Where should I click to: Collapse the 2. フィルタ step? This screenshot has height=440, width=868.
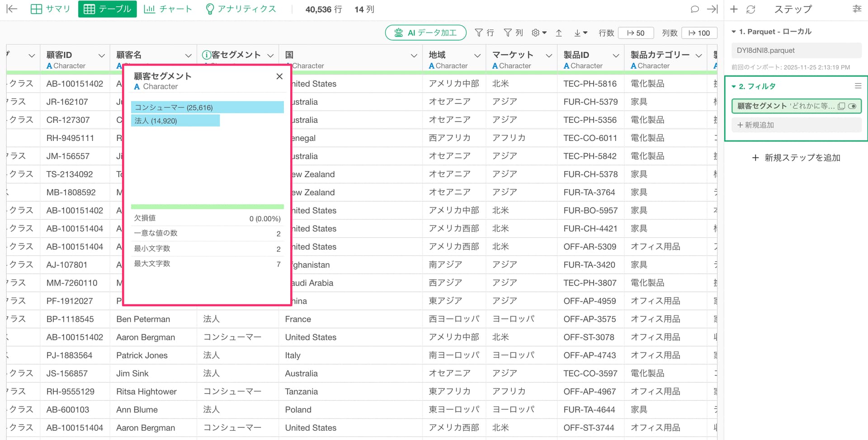pyautogui.click(x=734, y=86)
